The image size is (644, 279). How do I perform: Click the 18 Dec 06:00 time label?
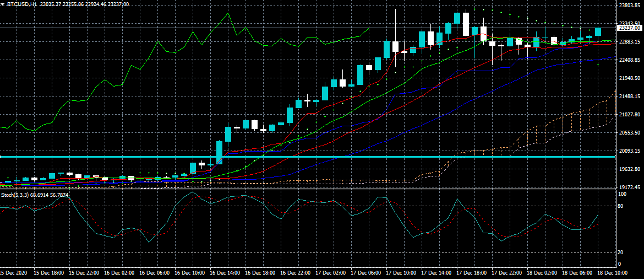[x=576, y=273]
